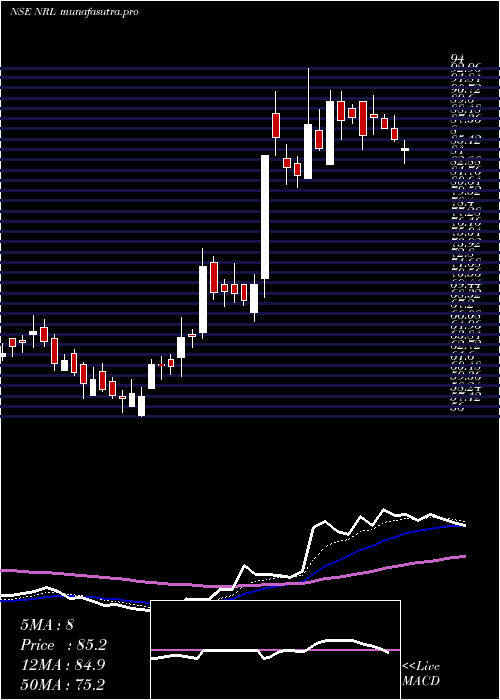Viewport: 500px width, 700px height.
Task: Click the '50MA : 75.2' value
Action: (62, 685)
